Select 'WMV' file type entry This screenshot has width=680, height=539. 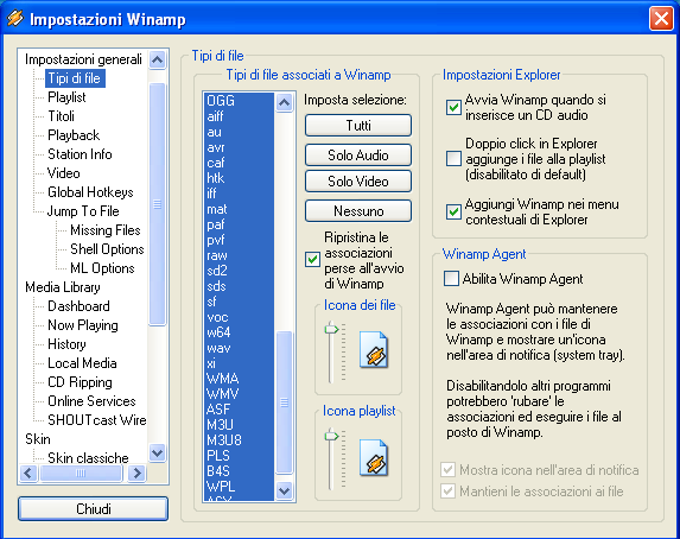click(x=239, y=394)
